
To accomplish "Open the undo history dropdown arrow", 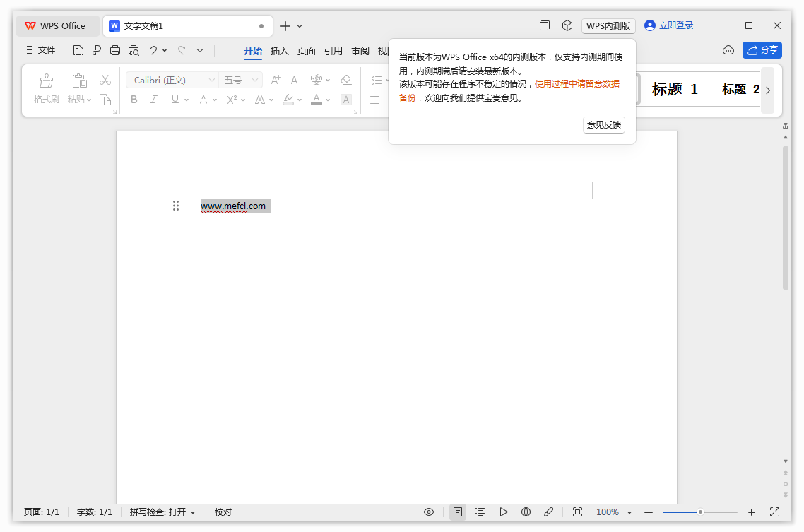I will point(165,50).
